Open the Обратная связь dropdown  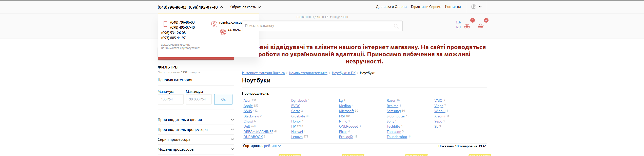245,7
